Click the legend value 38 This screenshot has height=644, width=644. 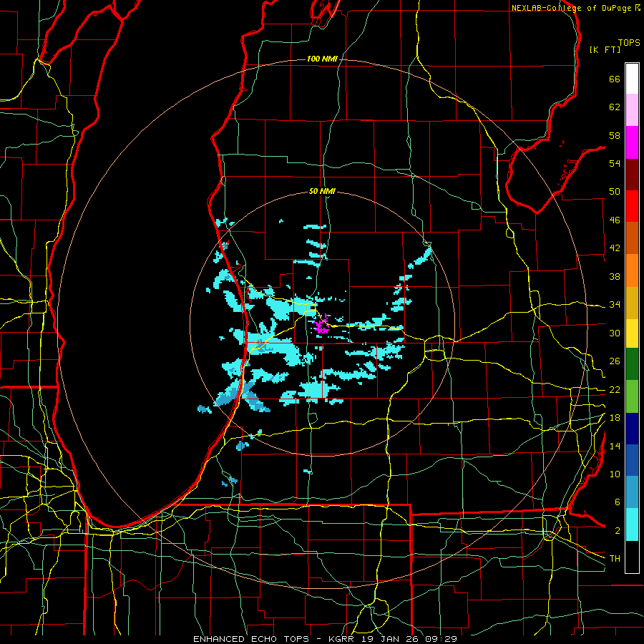pyautogui.click(x=615, y=276)
